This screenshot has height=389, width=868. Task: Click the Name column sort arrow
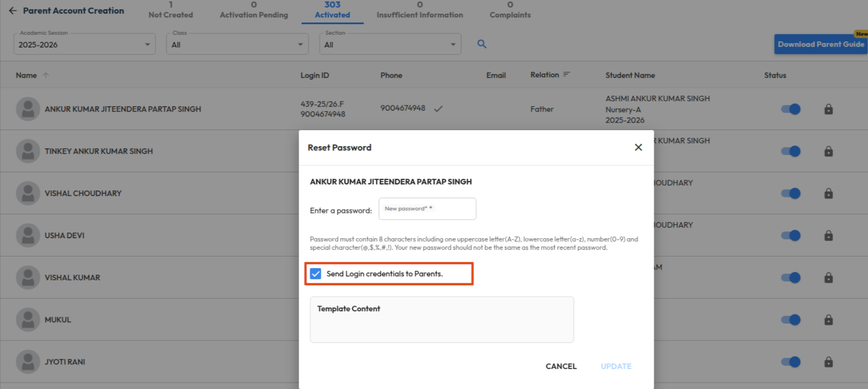46,75
